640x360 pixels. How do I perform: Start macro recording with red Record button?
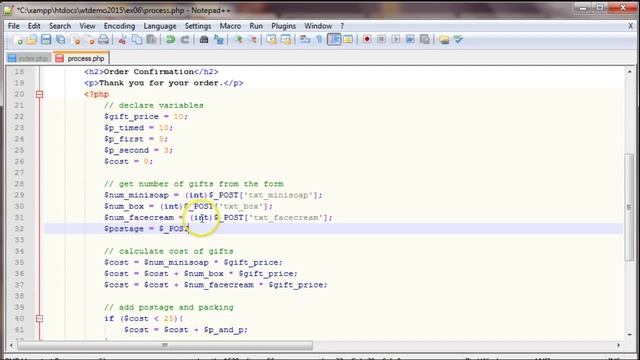(x=367, y=40)
